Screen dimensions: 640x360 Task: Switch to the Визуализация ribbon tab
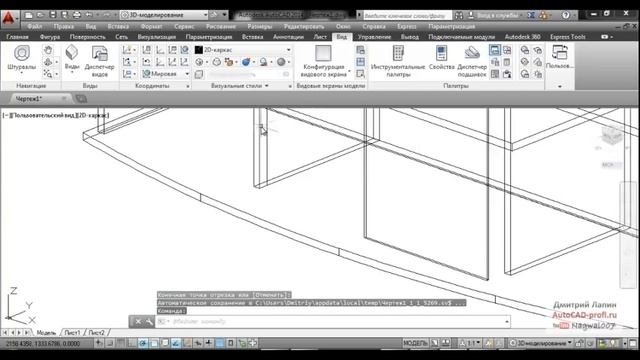click(156, 37)
